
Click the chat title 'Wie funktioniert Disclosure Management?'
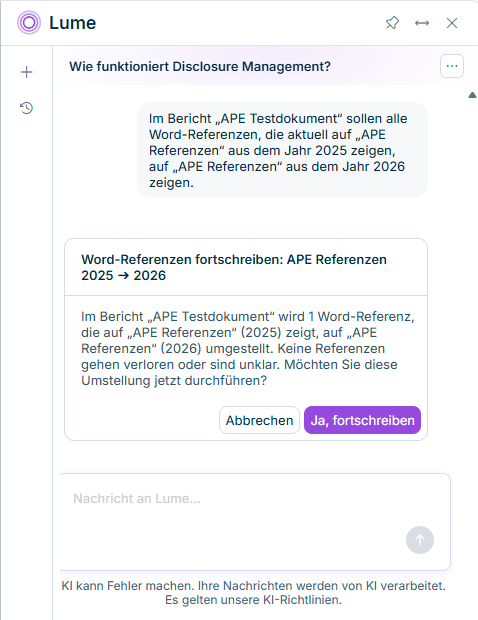(x=200, y=66)
